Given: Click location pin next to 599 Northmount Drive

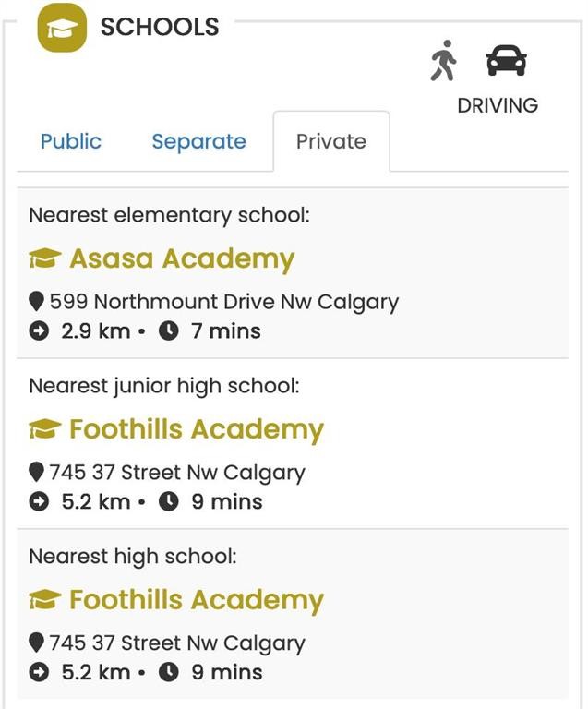Looking at the screenshot, I should (x=36, y=301).
